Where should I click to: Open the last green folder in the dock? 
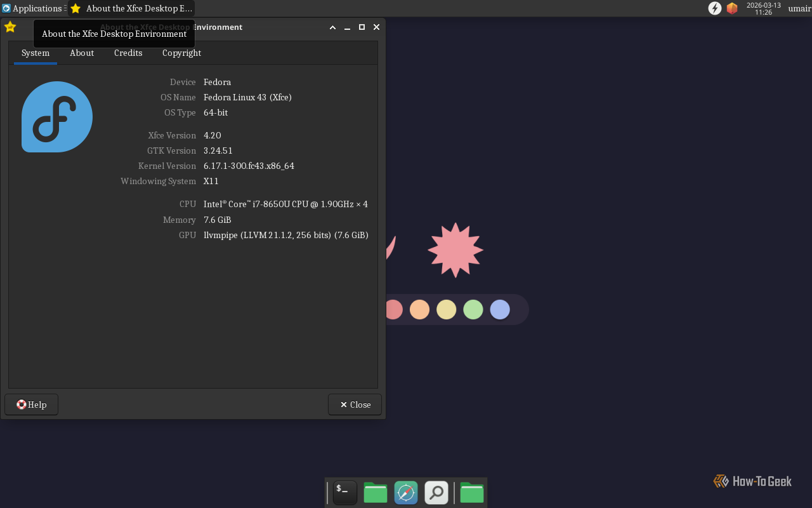point(472,493)
